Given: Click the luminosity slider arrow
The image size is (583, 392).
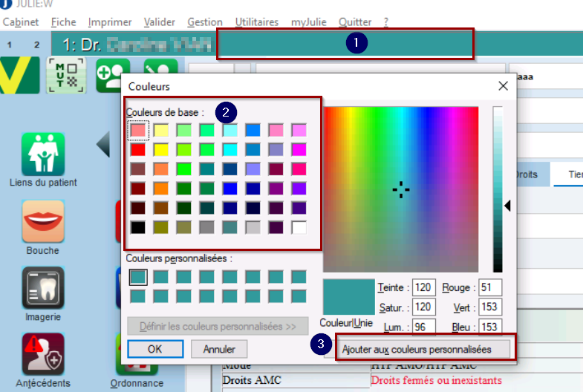Looking at the screenshot, I should point(507,206).
